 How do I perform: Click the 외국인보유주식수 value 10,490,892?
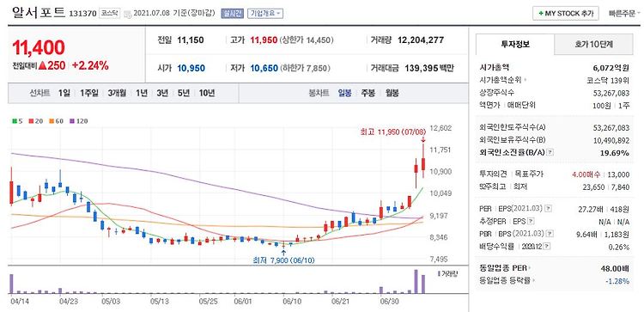pyautogui.click(x=611, y=141)
